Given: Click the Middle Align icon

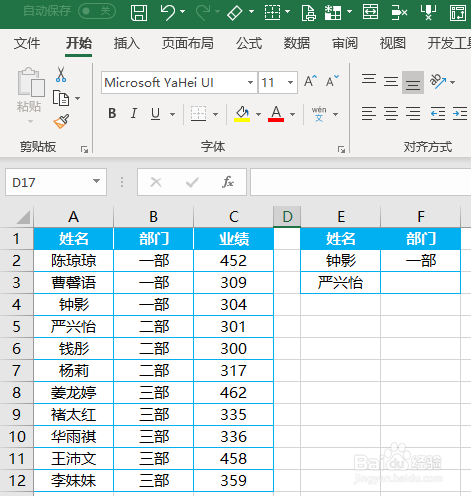Looking at the screenshot, I should click(x=391, y=81).
